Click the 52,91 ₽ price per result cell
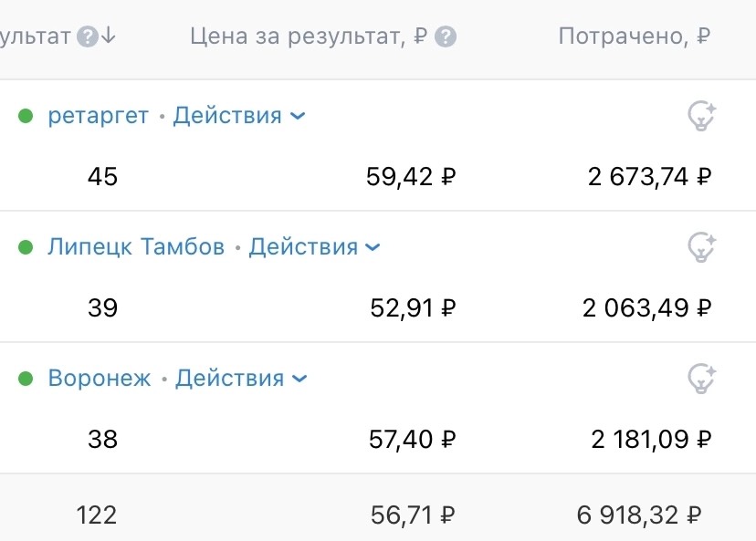The height and width of the screenshot is (541, 756). point(413,307)
